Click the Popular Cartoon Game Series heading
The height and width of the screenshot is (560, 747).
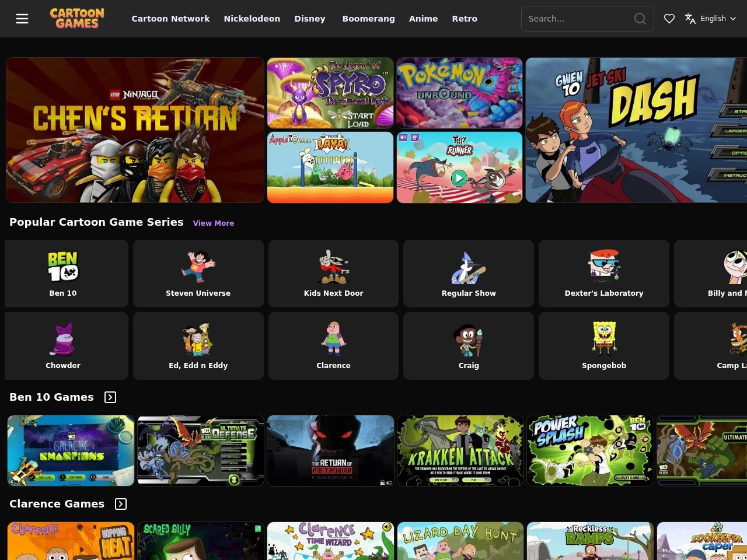[96, 222]
